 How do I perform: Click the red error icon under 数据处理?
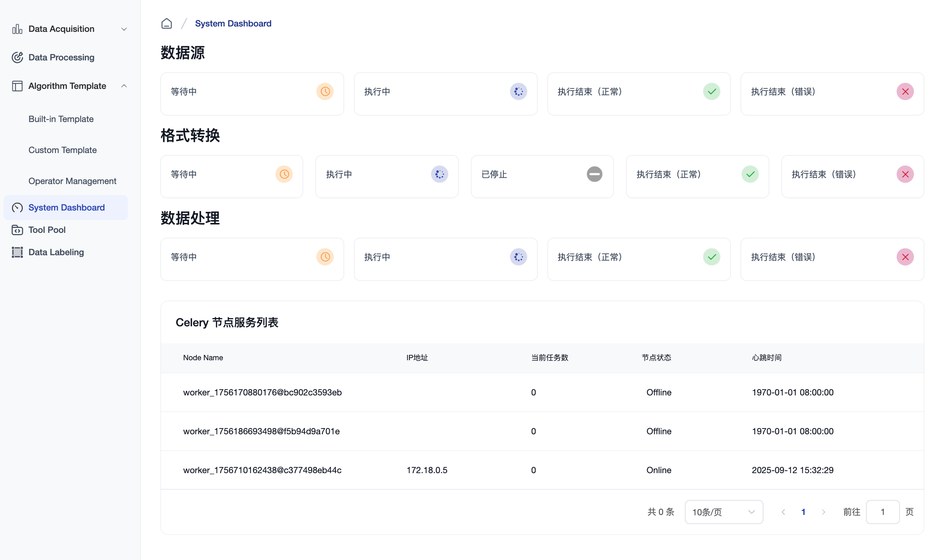click(x=905, y=257)
